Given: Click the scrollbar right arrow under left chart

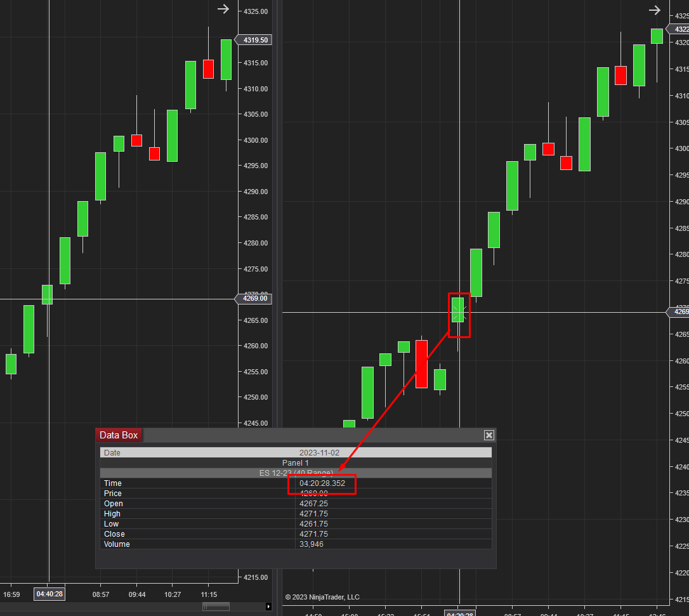Looking at the screenshot, I should click(268, 606).
